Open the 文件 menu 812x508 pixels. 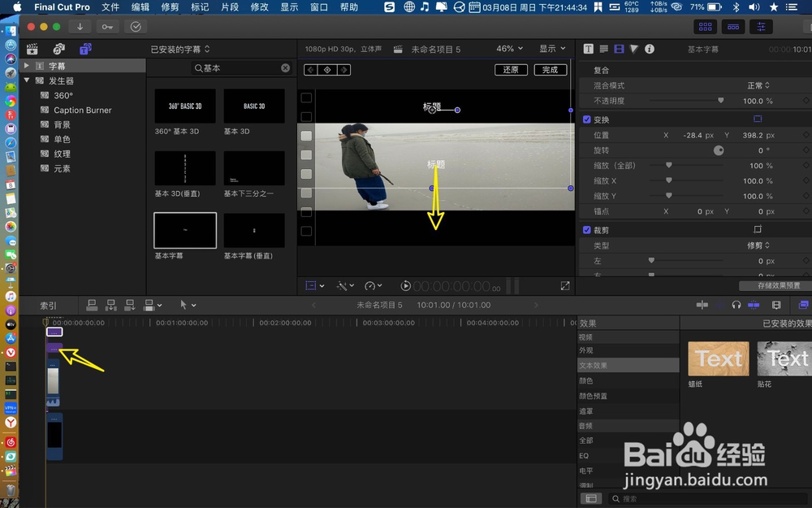click(x=110, y=7)
